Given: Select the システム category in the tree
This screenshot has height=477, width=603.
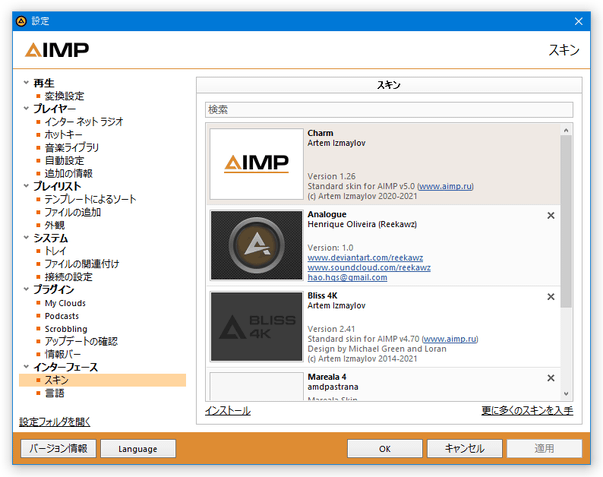Looking at the screenshot, I should [51, 238].
